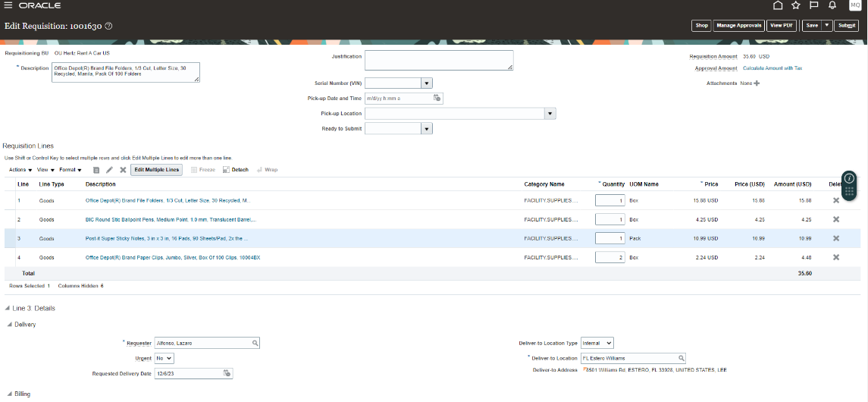Click Manage Approvals button
The image size is (868, 402).
(738, 26)
